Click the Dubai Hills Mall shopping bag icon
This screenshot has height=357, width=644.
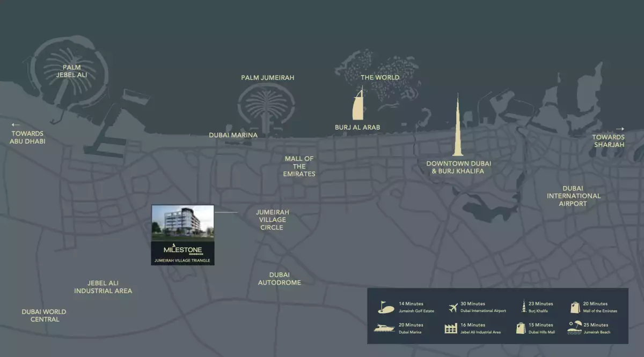(x=521, y=328)
